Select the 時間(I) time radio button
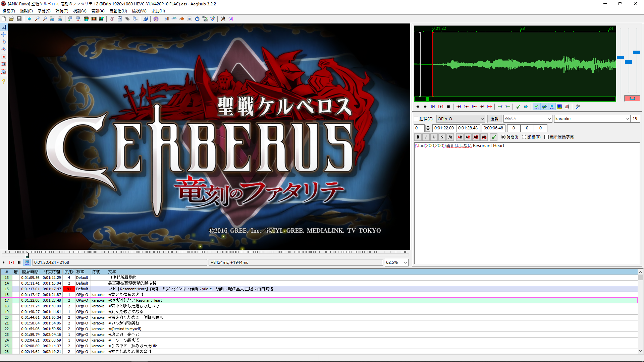 pyautogui.click(x=503, y=137)
